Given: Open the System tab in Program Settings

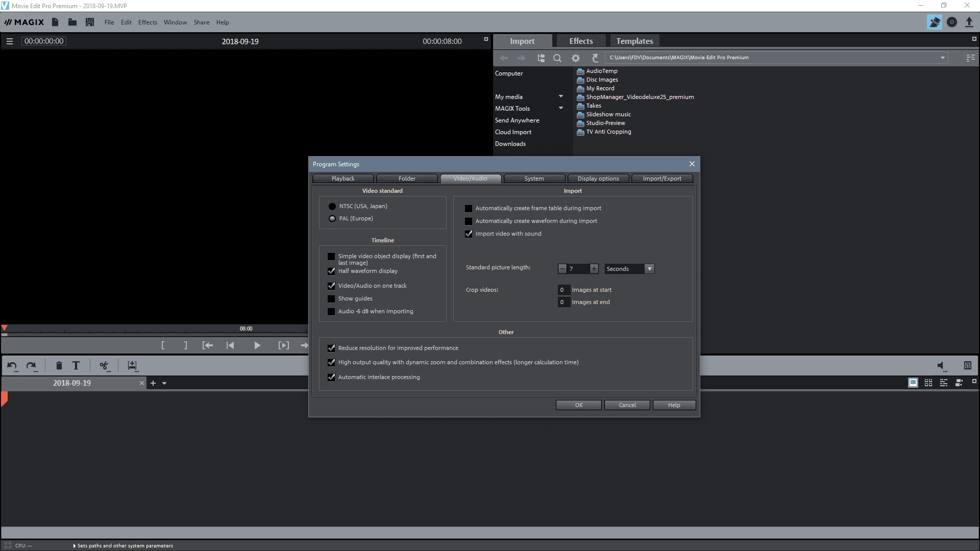Looking at the screenshot, I should [x=534, y=179].
